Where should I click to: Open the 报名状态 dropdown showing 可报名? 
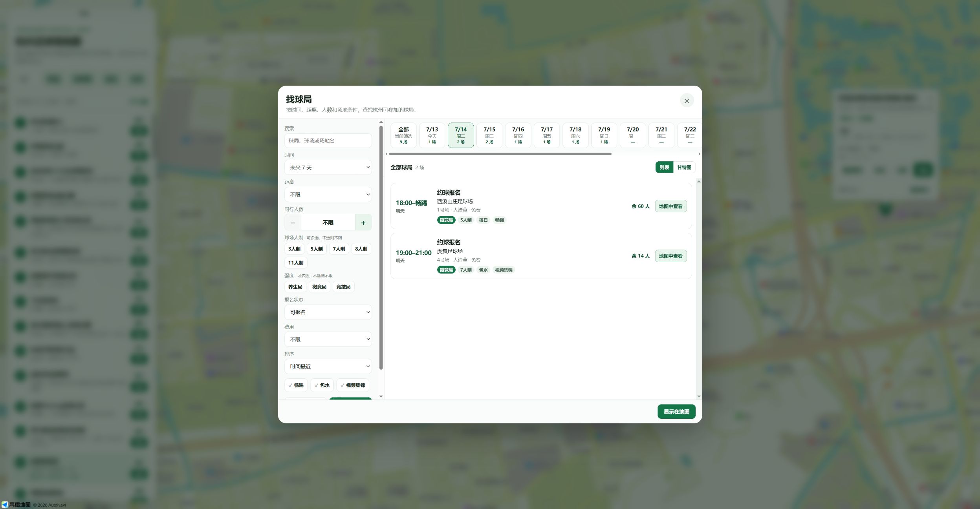pos(328,312)
